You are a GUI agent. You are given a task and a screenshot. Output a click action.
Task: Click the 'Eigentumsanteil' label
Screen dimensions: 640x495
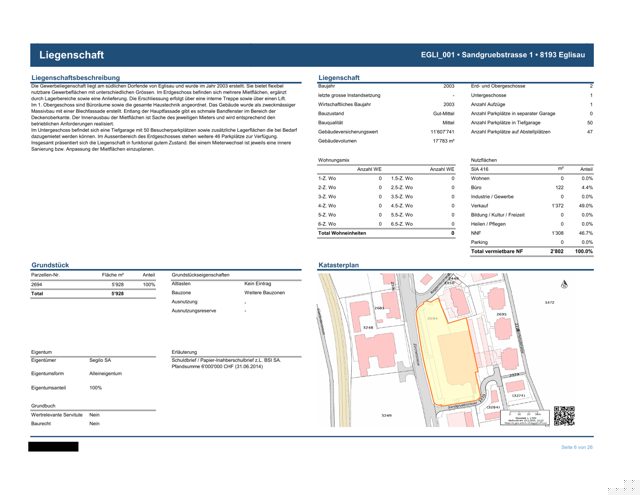coord(48,388)
